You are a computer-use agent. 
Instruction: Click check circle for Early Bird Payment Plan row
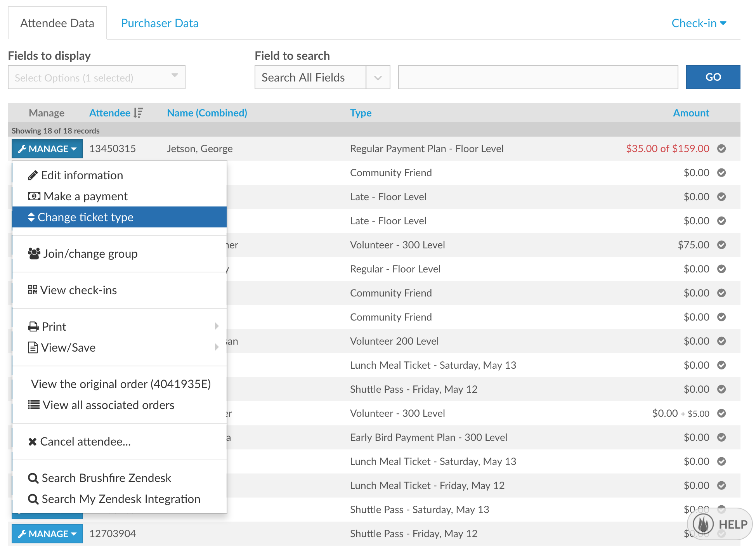tap(721, 437)
